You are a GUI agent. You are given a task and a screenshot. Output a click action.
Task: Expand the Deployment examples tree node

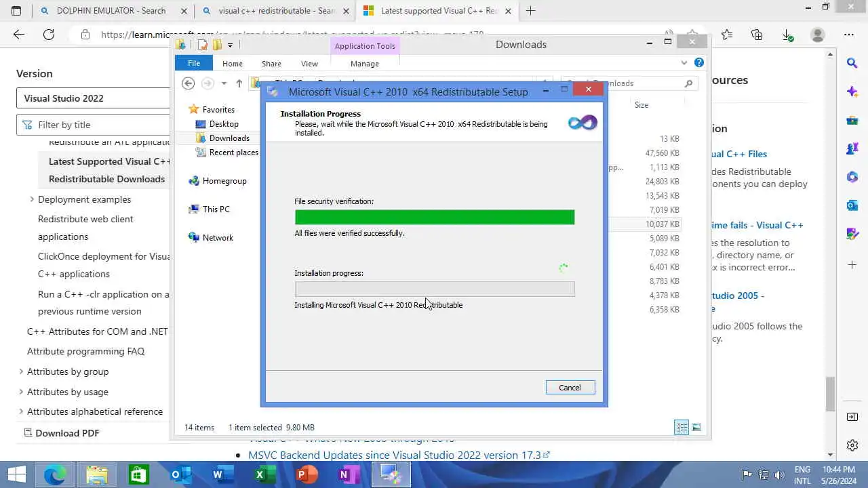click(32, 199)
